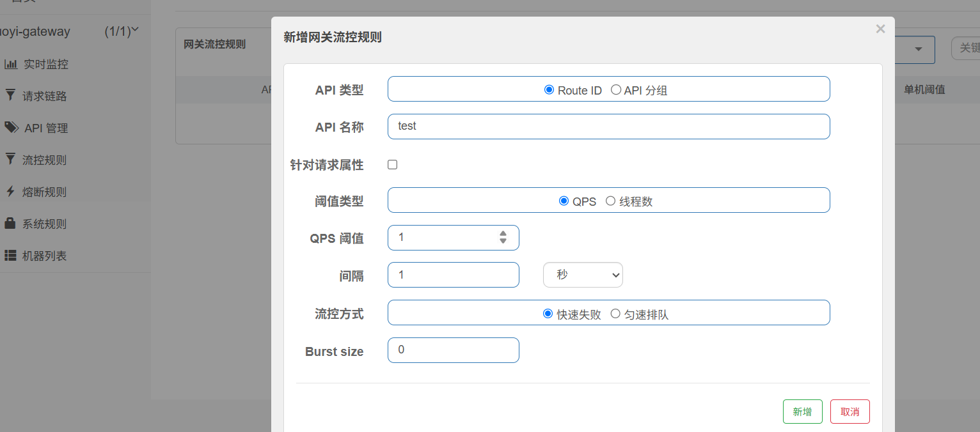Choose 匀速排队 flow control mode

pyautogui.click(x=615, y=314)
